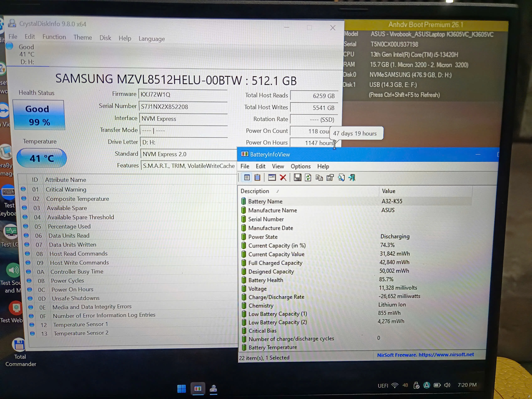Open the Windows Start button on the taskbar
The width and height of the screenshot is (532, 399).
pyautogui.click(x=182, y=389)
